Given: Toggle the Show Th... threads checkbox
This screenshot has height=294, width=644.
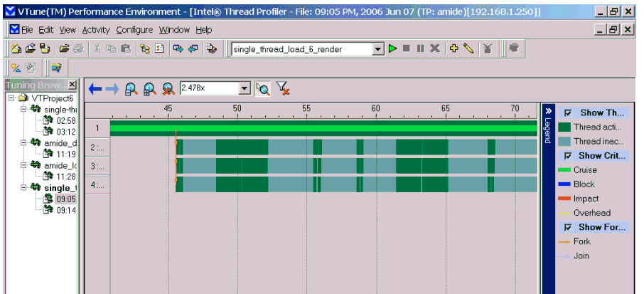Looking at the screenshot, I should pos(568,112).
